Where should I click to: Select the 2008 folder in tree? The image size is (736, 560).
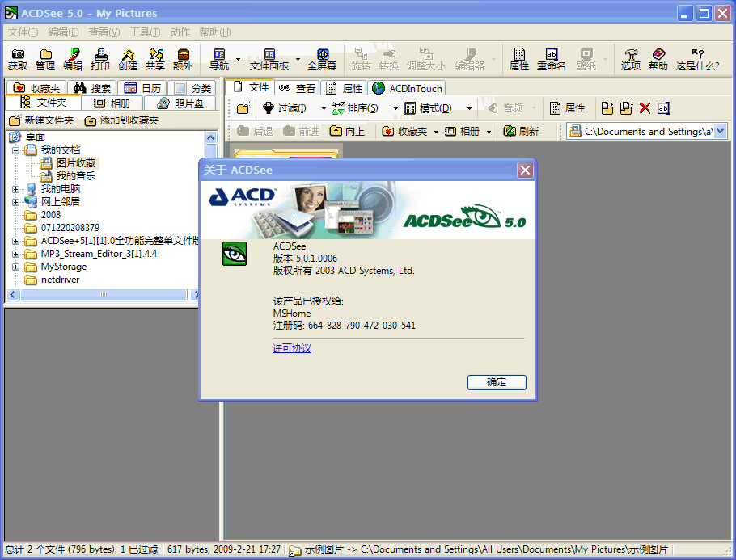pos(51,215)
